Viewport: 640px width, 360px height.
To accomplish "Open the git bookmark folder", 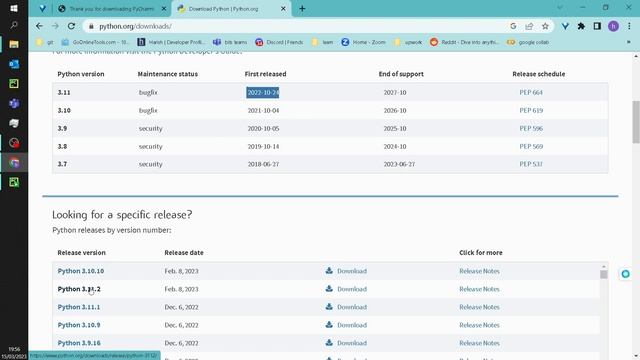I will click(x=45, y=42).
